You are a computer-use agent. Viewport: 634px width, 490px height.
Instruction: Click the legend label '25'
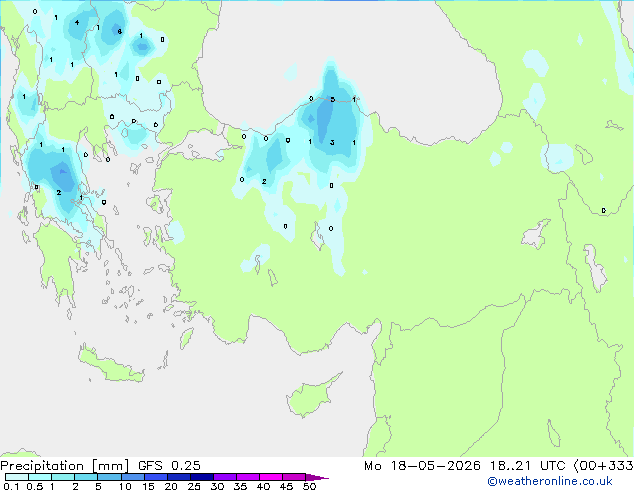pos(194,486)
